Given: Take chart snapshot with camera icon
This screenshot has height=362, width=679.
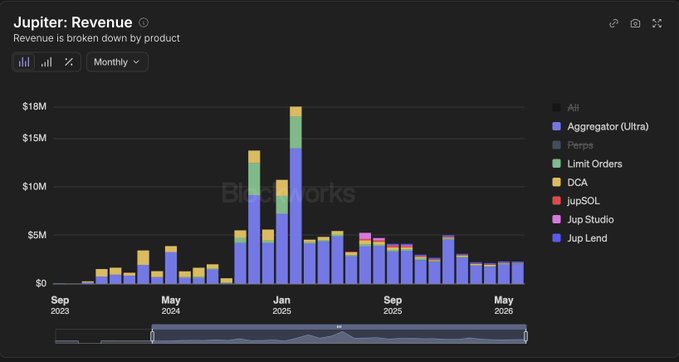Looking at the screenshot, I should click(x=635, y=23).
